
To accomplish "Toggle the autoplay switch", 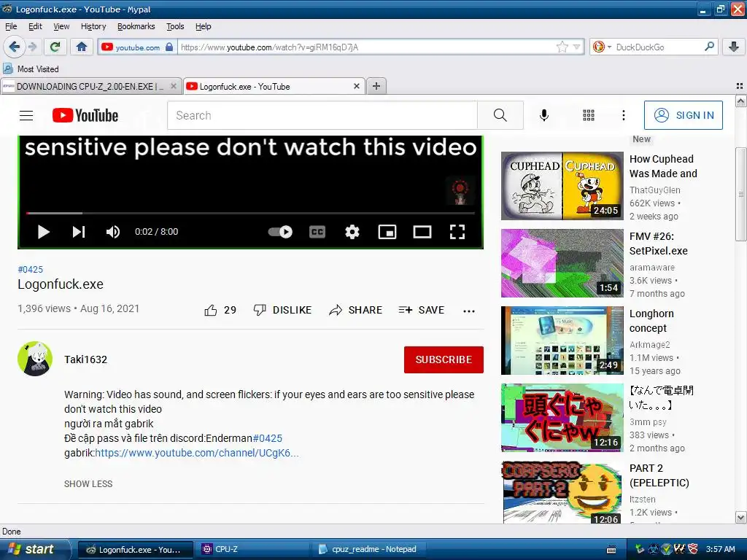I will (x=280, y=232).
